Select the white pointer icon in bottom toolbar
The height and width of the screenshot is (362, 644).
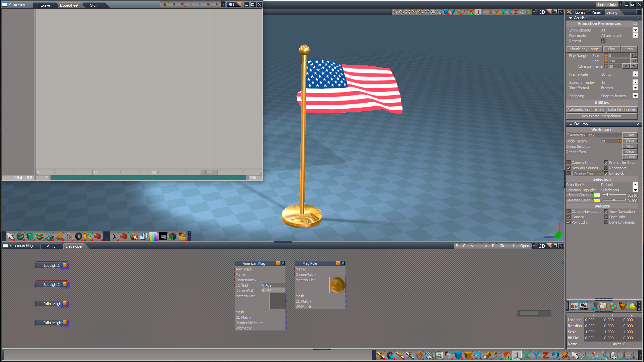575,355
